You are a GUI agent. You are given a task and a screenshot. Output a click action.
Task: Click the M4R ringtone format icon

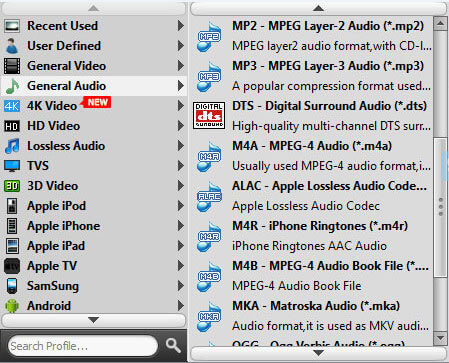click(209, 237)
